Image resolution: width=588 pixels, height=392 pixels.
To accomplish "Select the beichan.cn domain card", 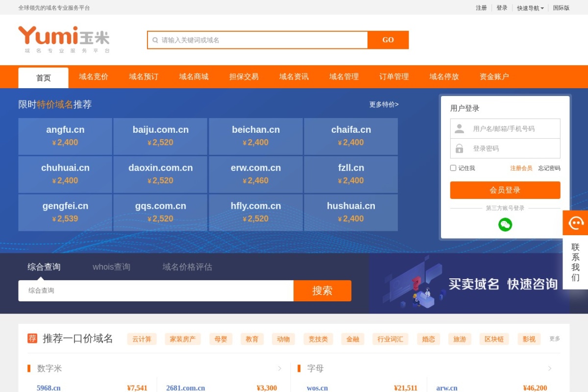I will (x=256, y=136).
